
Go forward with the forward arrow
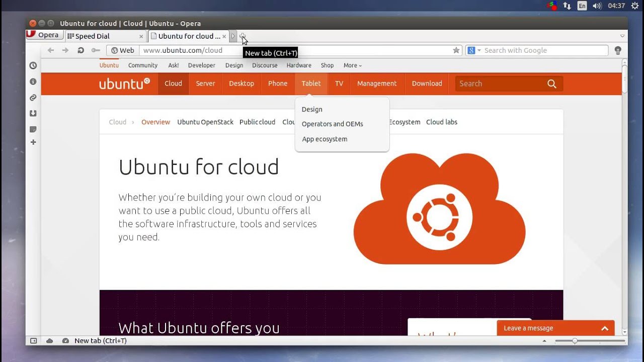coord(65,50)
